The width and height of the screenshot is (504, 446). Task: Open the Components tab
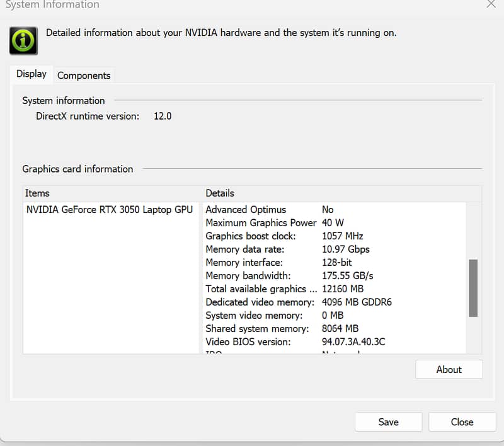coord(84,76)
